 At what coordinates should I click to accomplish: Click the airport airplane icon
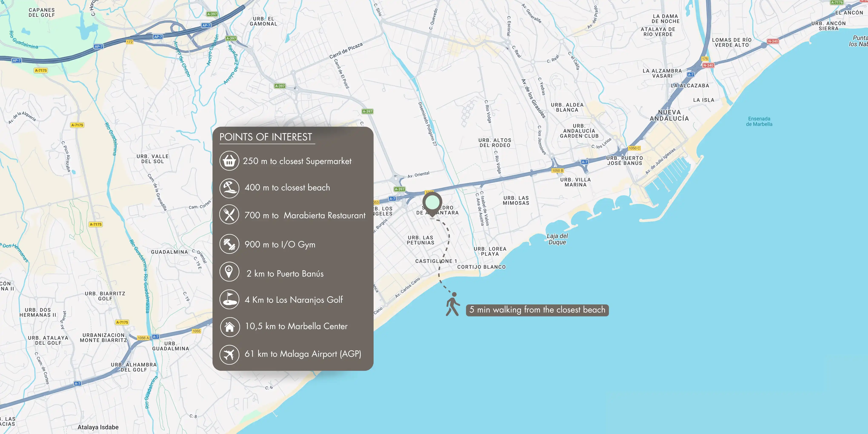pyautogui.click(x=229, y=354)
